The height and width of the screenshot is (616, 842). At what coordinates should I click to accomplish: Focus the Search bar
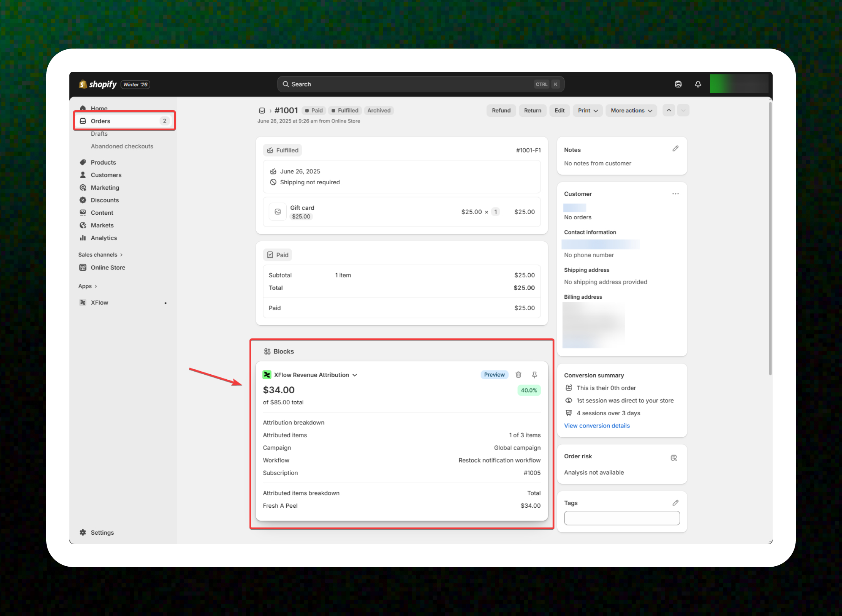[x=421, y=84]
